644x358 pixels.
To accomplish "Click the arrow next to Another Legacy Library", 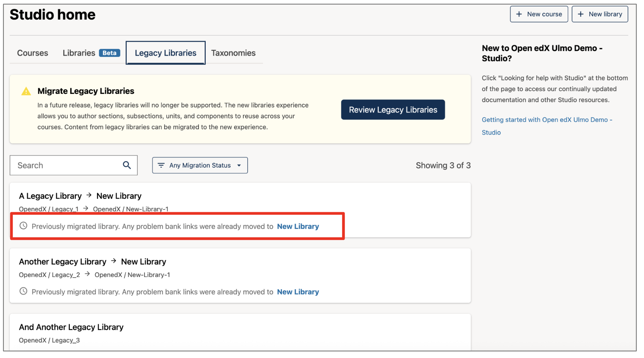I will 113,261.
